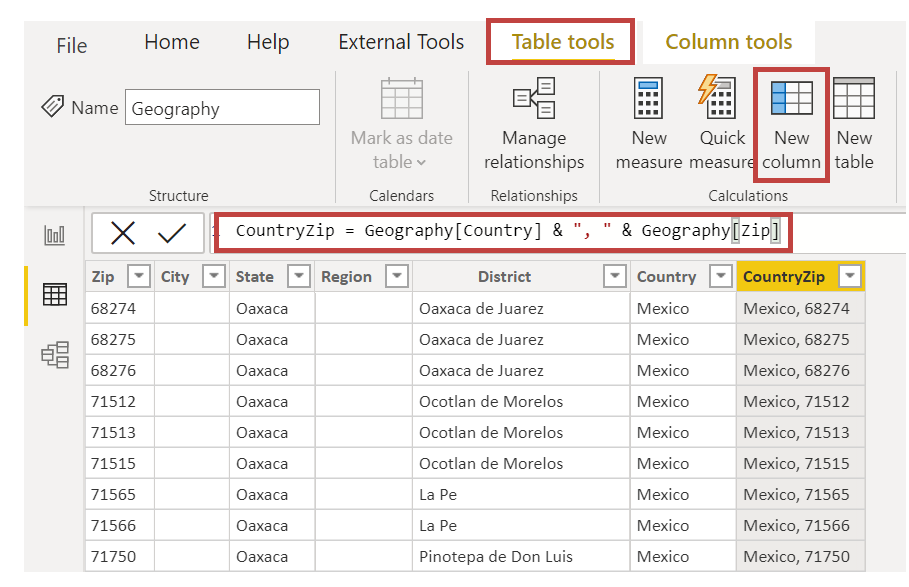Click the New measure calculator icon
Screen dimensions: 909x587
click(x=648, y=98)
